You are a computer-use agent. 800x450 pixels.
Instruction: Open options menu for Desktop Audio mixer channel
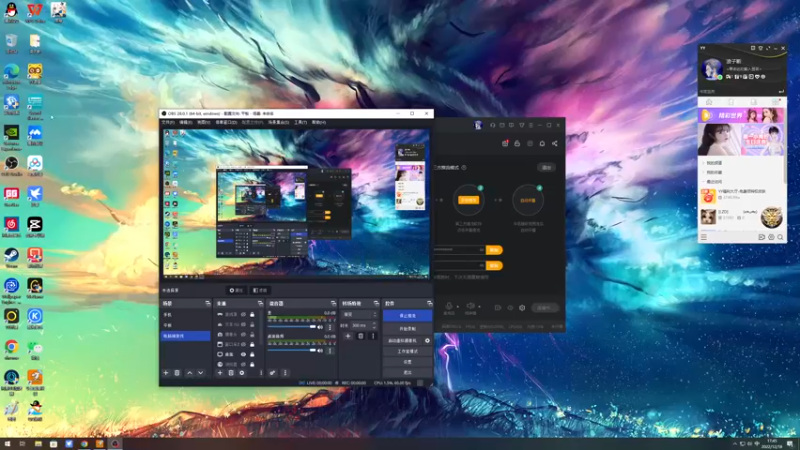click(330, 351)
